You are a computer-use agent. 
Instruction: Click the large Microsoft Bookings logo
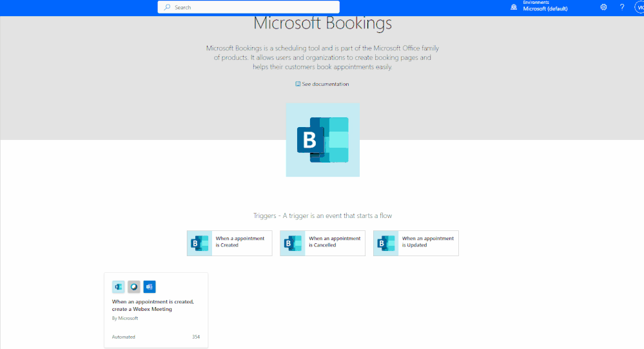coord(323,140)
